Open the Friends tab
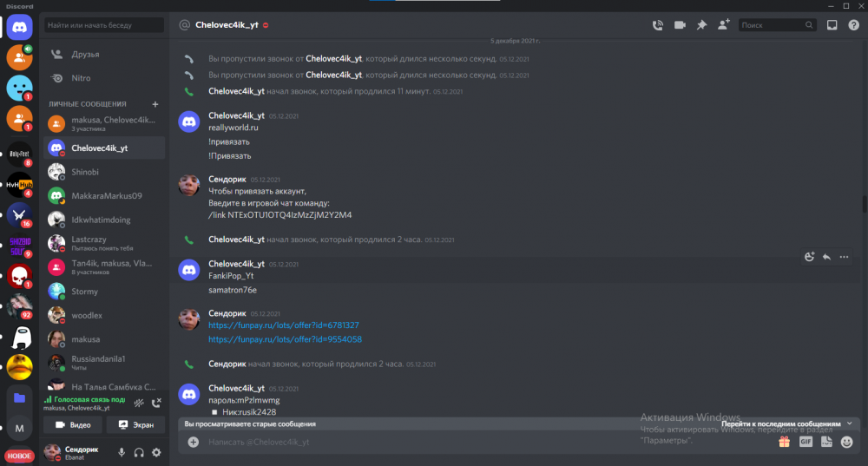The height and width of the screenshot is (466, 868). (x=104, y=55)
